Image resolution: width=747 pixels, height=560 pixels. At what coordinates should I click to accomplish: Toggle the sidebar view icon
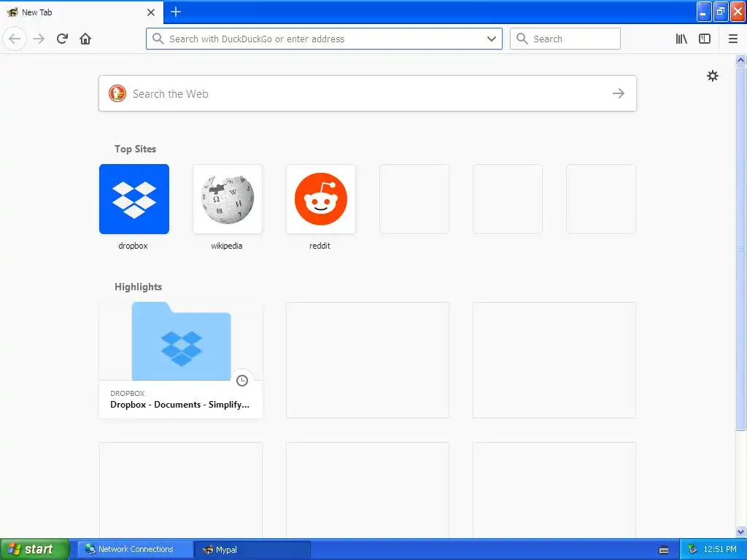tap(705, 39)
